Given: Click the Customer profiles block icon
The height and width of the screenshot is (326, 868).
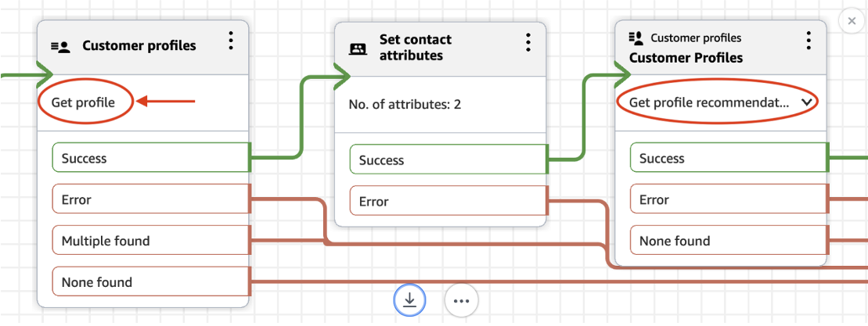Looking at the screenshot, I should point(60,46).
